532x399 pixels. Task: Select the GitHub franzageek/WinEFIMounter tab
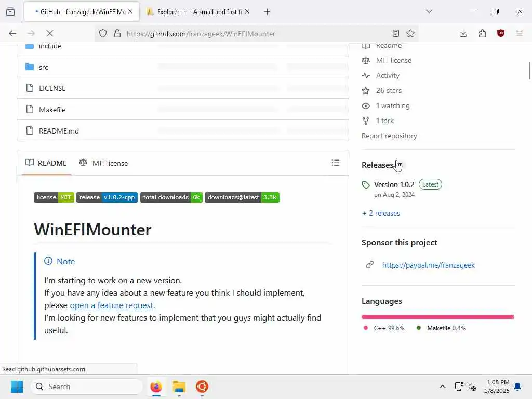82,12
